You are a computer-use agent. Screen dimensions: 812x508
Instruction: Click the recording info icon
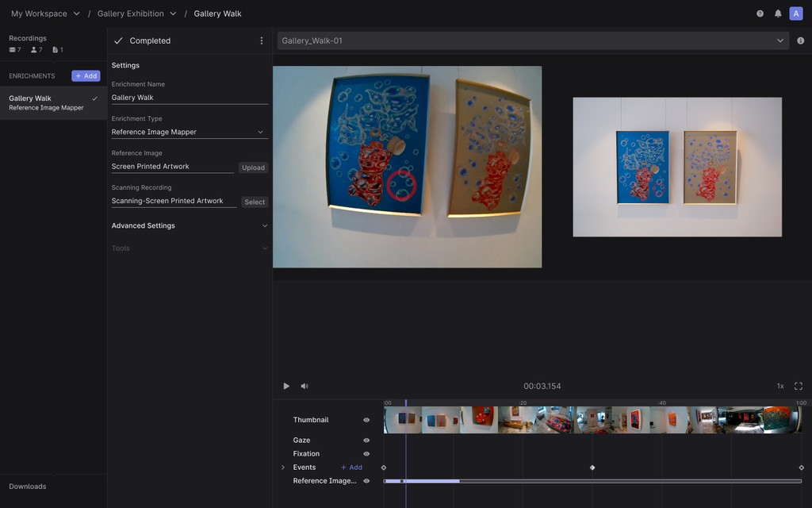[801, 40]
